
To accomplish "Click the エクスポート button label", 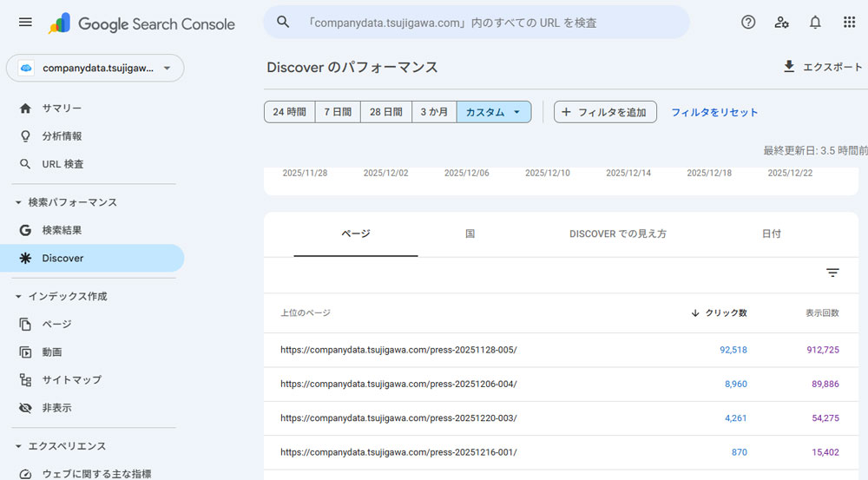I will coord(832,67).
